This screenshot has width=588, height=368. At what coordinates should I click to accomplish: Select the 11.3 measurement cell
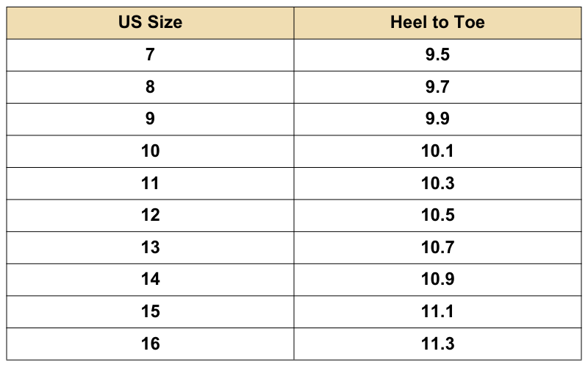point(437,343)
